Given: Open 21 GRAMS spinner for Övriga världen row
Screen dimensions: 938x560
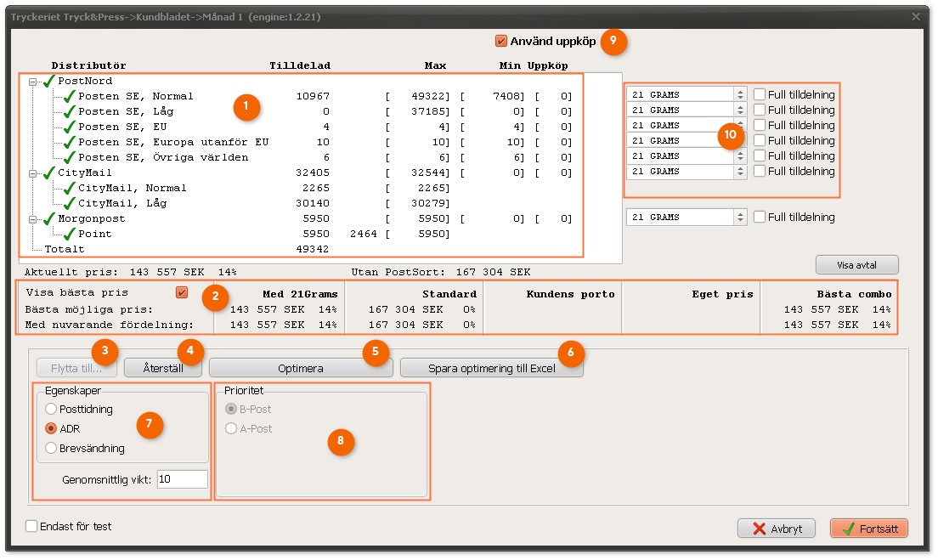Looking at the screenshot, I should click(740, 156).
